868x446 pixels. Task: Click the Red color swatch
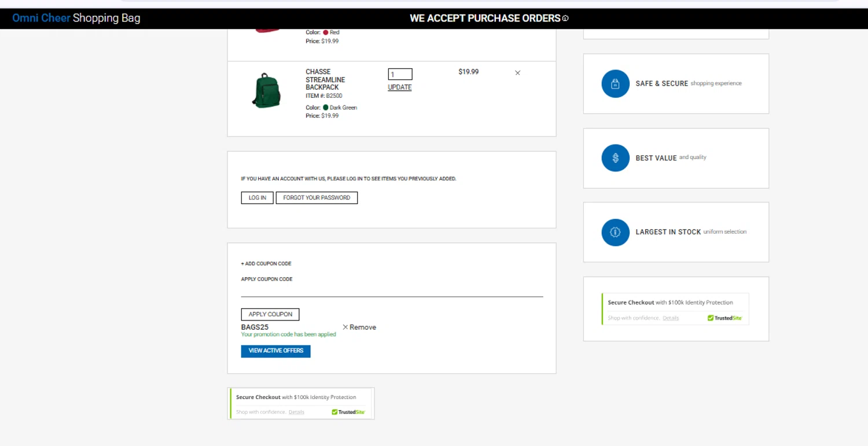[x=326, y=32]
